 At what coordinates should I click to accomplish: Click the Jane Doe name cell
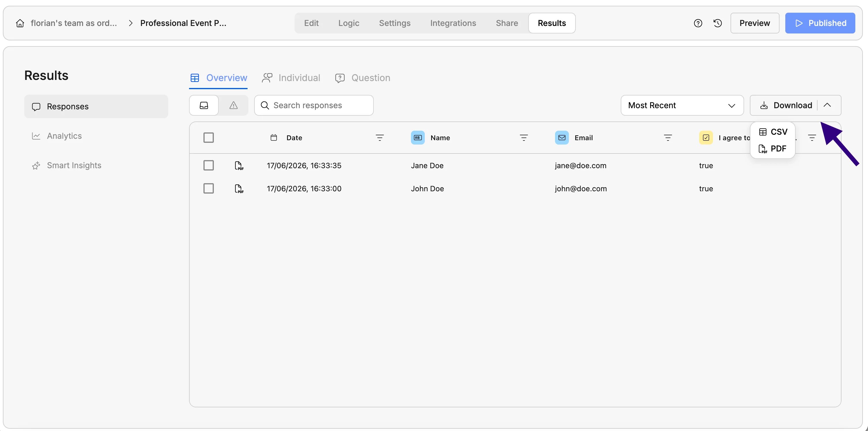click(x=427, y=166)
